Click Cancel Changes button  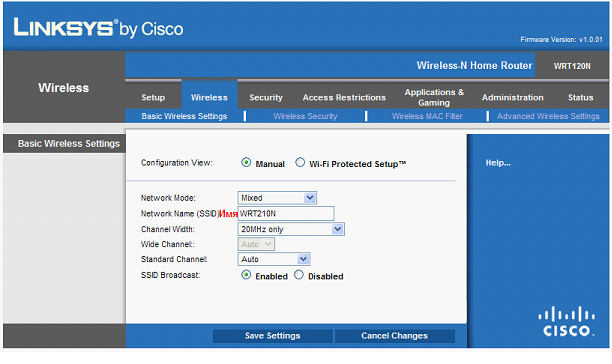395,336
